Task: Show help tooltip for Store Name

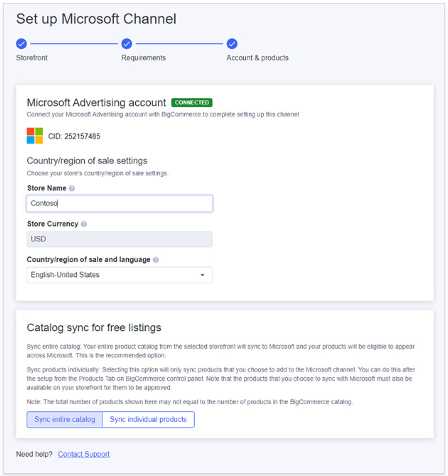Action: coord(72,189)
